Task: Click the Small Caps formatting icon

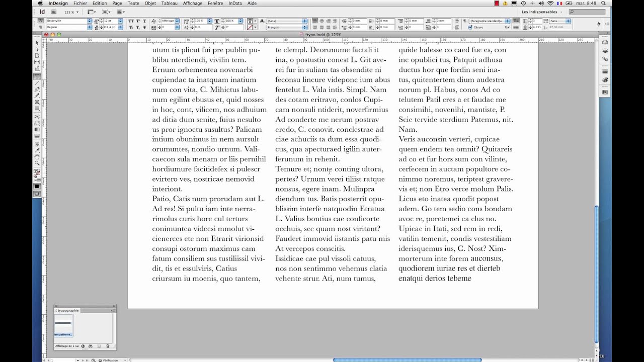Action: pos(131,27)
